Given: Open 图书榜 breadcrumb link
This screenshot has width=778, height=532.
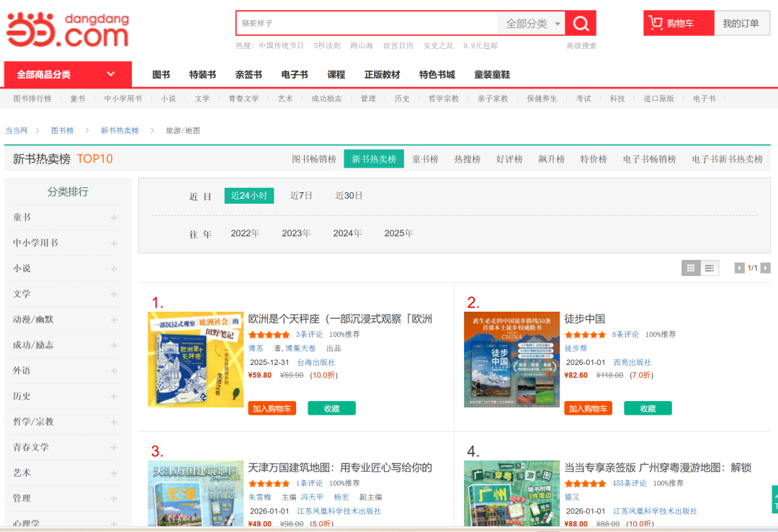Looking at the screenshot, I should pos(62,130).
